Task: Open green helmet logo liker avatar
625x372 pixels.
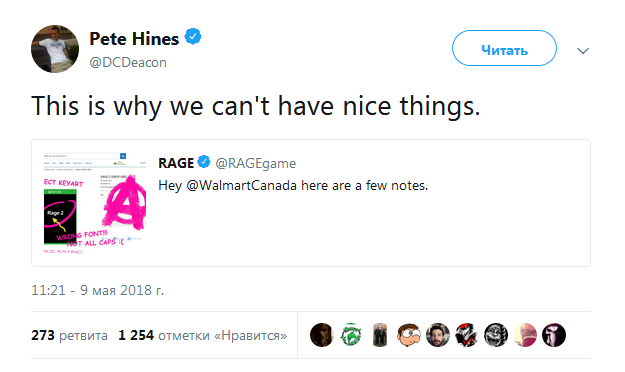Action: (351, 335)
